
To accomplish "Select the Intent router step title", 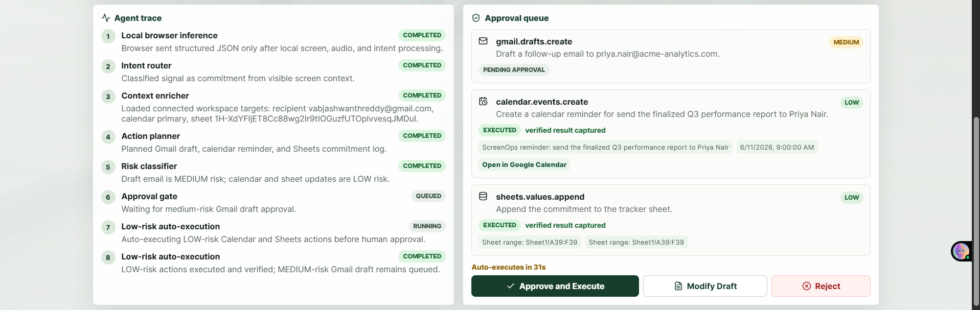I will (x=146, y=65).
